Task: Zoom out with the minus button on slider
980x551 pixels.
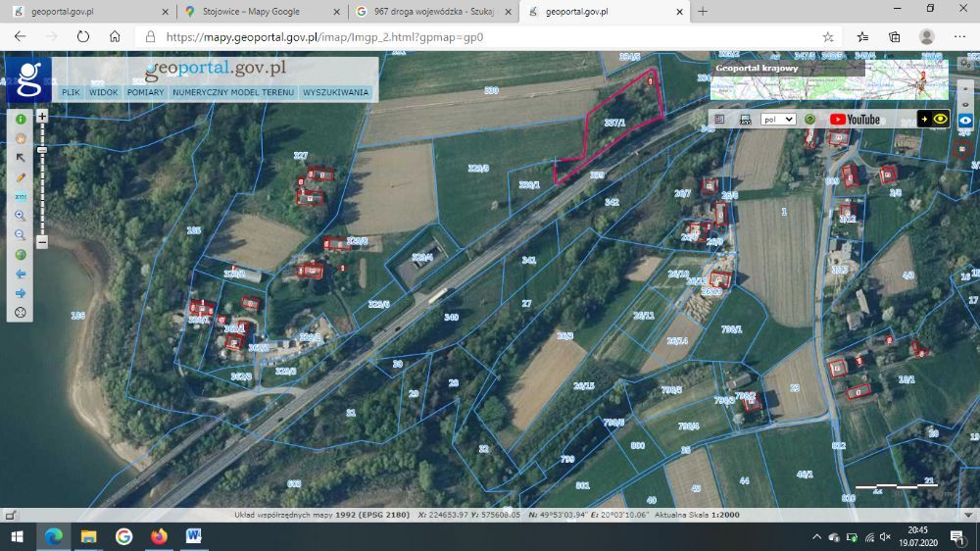Action: click(42, 241)
